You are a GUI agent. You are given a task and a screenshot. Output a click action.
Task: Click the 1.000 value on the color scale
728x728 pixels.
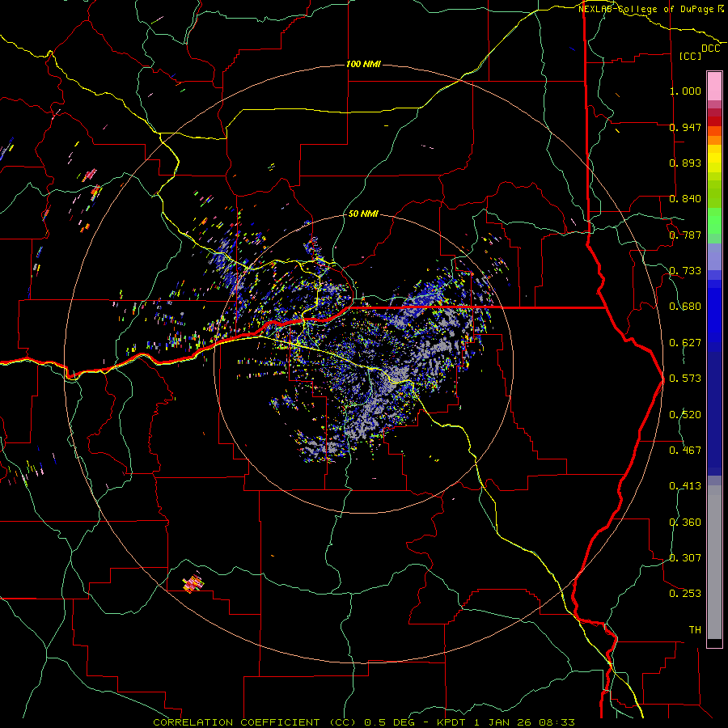tap(685, 91)
